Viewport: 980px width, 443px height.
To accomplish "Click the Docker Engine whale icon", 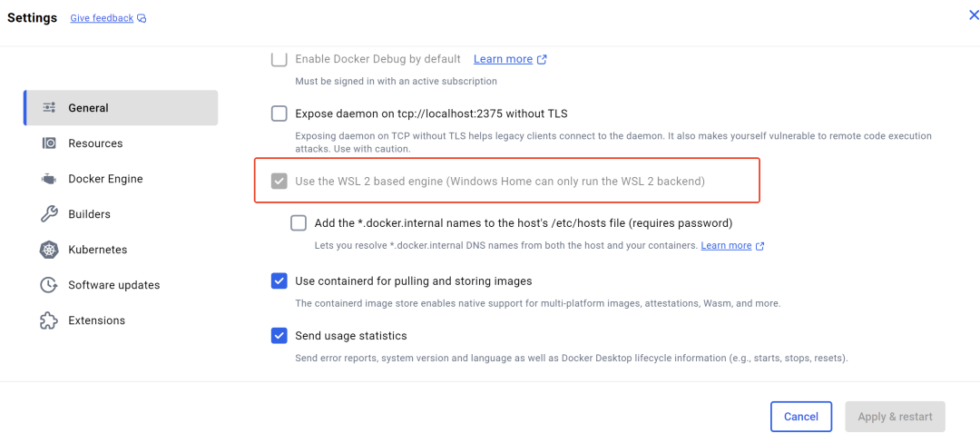I will pyautogui.click(x=49, y=179).
